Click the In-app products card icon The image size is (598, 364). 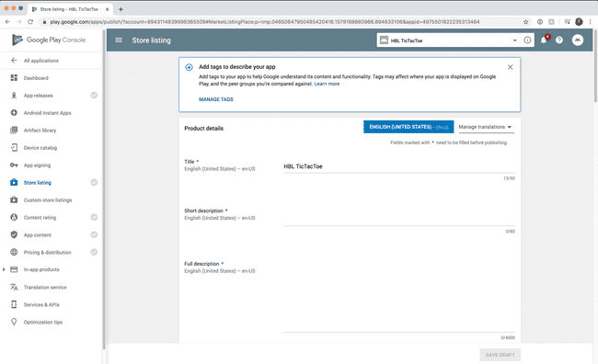[14, 269]
